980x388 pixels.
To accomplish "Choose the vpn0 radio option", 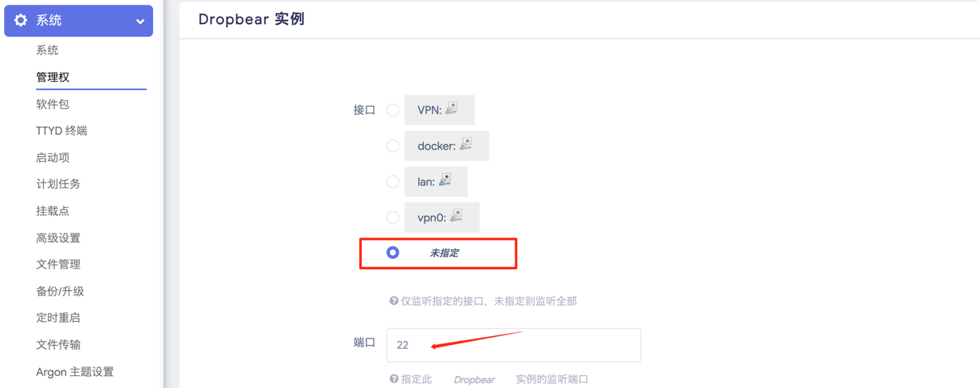I will tap(393, 218).
